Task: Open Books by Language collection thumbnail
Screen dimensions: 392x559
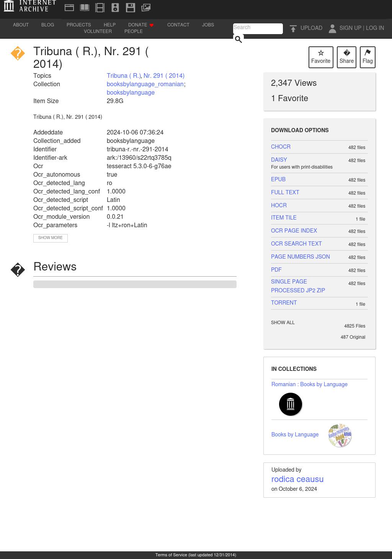Action: click(x=340, y=435)
